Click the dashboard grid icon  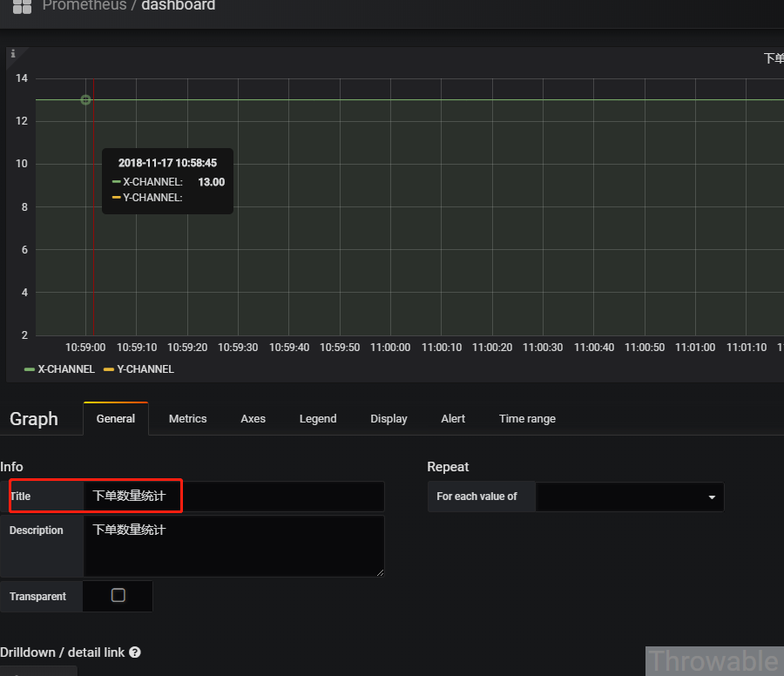pyautogui.click(x=22, y=6)
